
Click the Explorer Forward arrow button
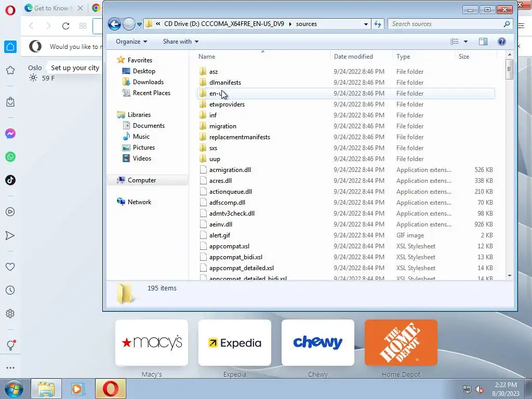tap(129, 24)
